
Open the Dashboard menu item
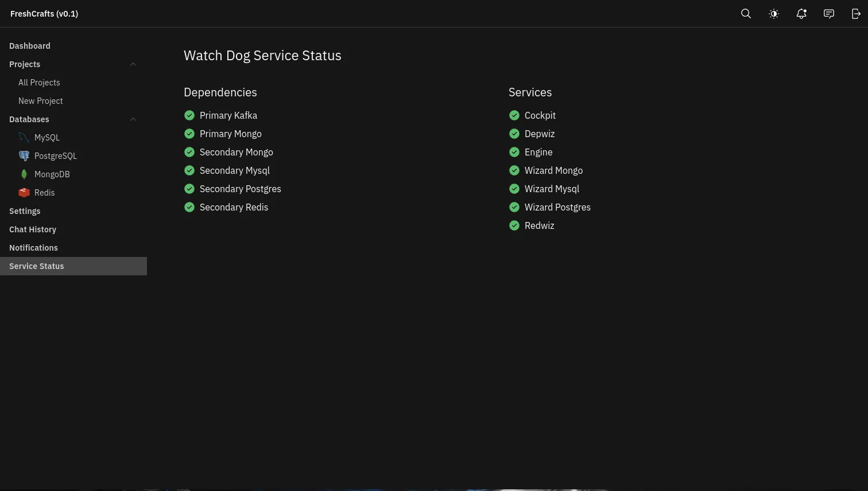(x=30, y=46)
